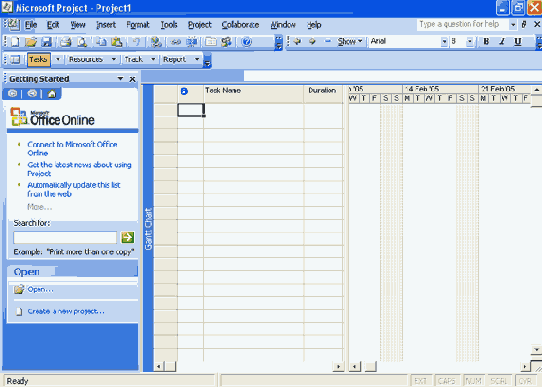Open the Window menu
The height and width of the screenshot is (387, 542).
point(283,25)
